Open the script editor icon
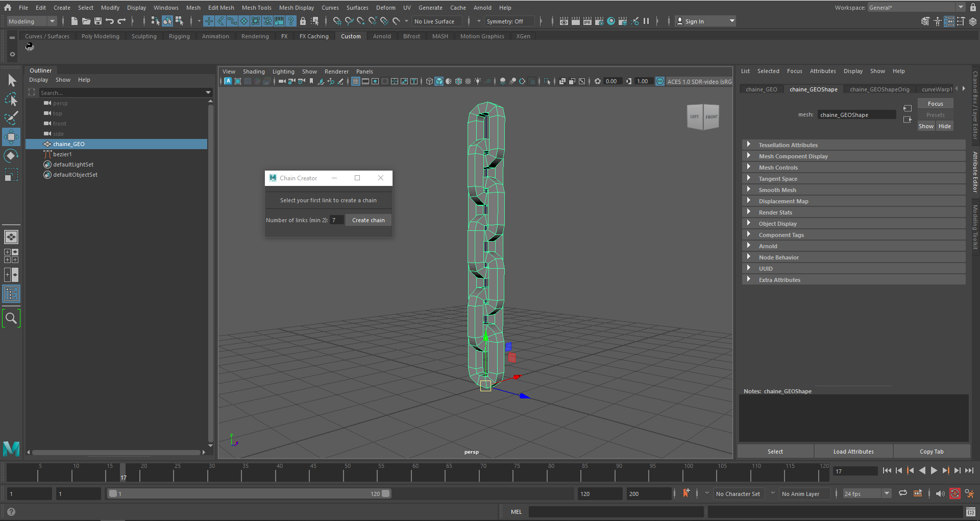Viewport: 980px width, 521px height. pyautogui.click(x=970, y=512)
